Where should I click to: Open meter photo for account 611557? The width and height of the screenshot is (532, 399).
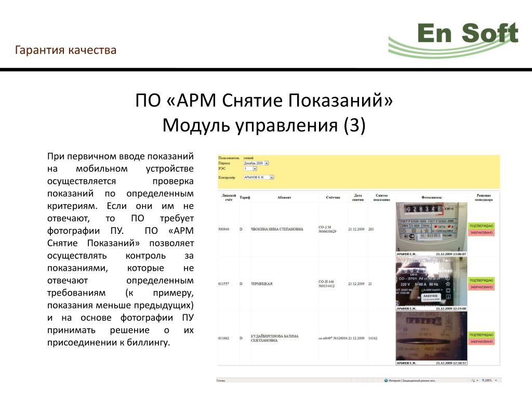[x=431, y=284]
